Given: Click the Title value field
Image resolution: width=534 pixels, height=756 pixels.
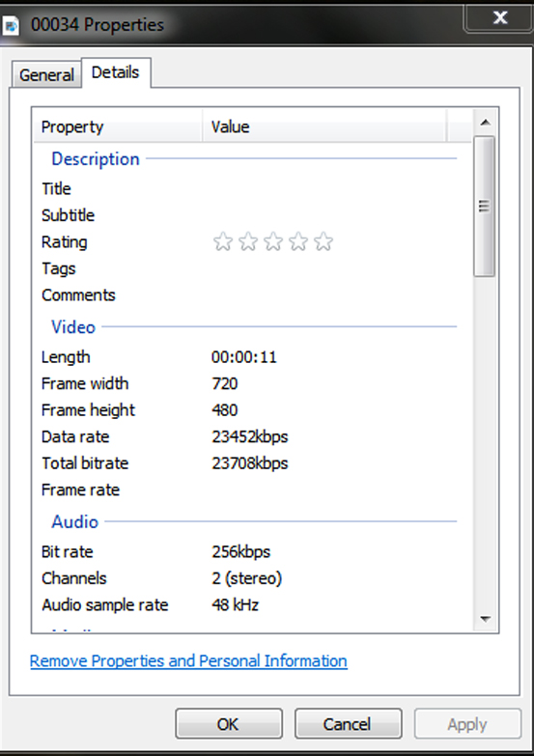Looking at the screenshot, I should tap(333, 188).
